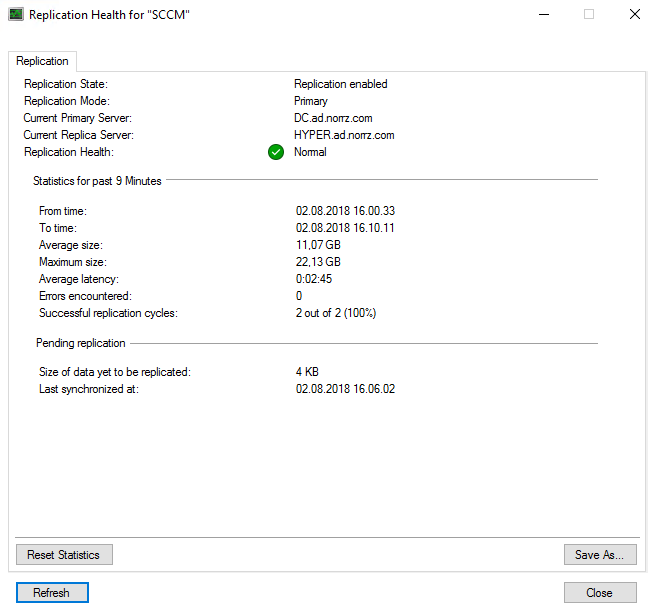Image resolution: width=657 pixels, height=613 pixels.
Task: Select the primary server name DC.ad.norrz.com
Action: coord(333,118)
